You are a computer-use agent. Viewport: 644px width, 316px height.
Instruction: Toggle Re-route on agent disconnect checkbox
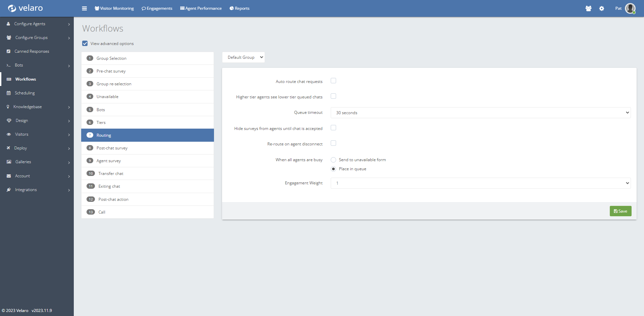click(x=333, y=143)
